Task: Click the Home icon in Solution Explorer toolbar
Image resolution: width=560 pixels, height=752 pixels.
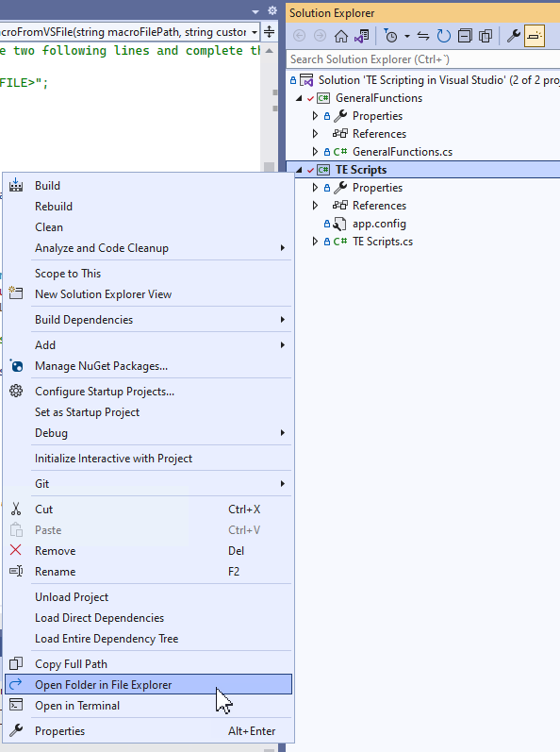Action: 341,36
